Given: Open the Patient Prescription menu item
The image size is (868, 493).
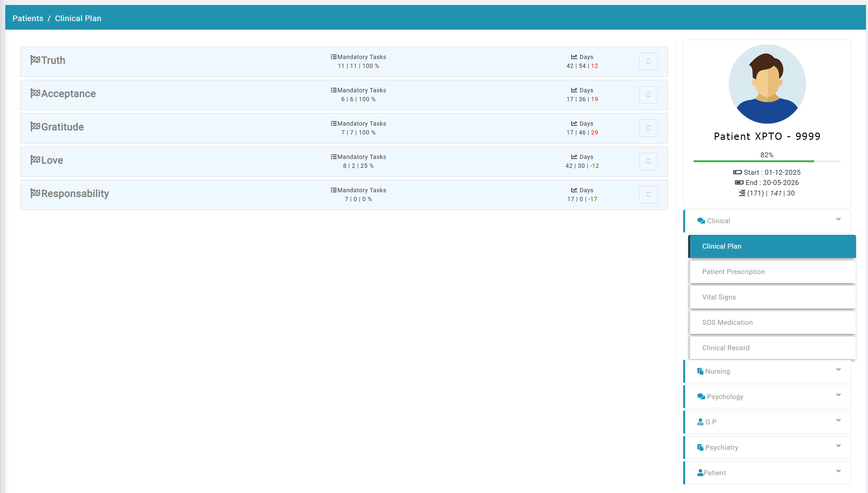Looking at the screenshot, I should (733, 271).
